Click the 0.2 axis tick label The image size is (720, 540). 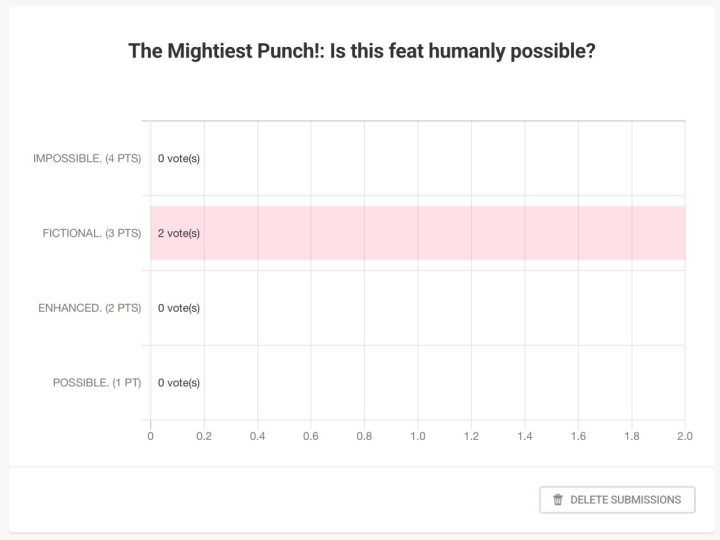coord(204,436)
